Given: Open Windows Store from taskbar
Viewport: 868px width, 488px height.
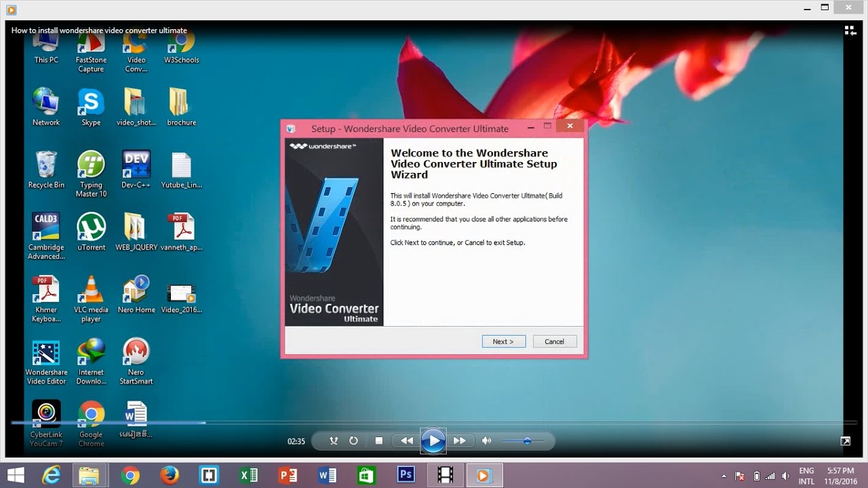Looking at the screenshot, I should click(x=366, y=475).
